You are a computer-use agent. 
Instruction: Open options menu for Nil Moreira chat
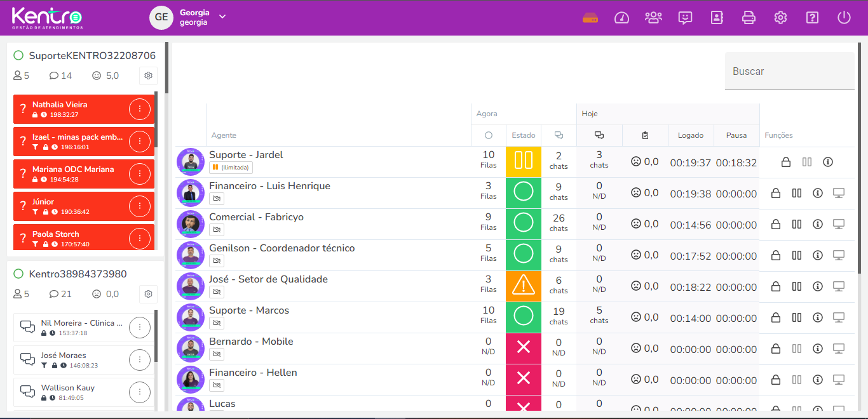(140, 328)
